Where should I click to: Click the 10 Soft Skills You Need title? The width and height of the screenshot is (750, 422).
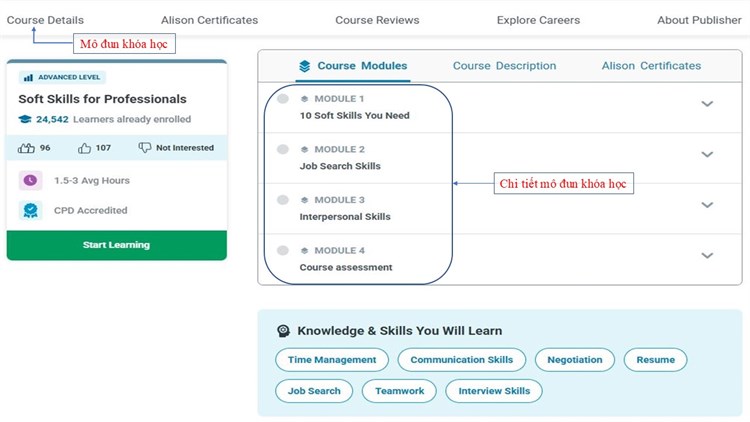pyautogui.click(x=354, y=115)
